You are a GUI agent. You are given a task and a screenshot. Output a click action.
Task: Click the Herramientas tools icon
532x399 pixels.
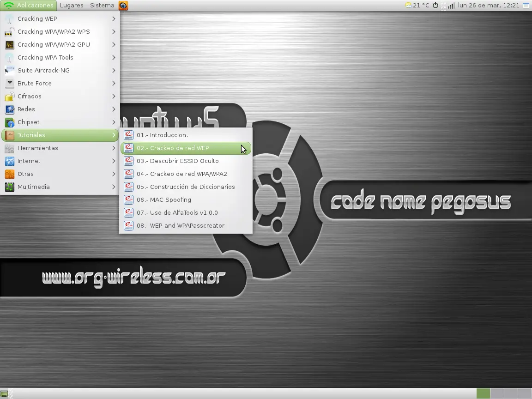pos(10,148)
